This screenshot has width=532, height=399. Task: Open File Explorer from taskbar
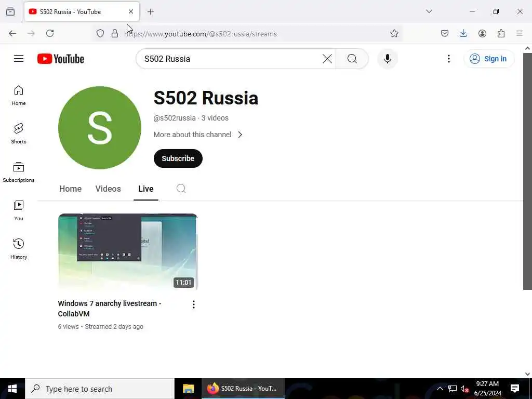pyautogui.click(x=188, y=389)
